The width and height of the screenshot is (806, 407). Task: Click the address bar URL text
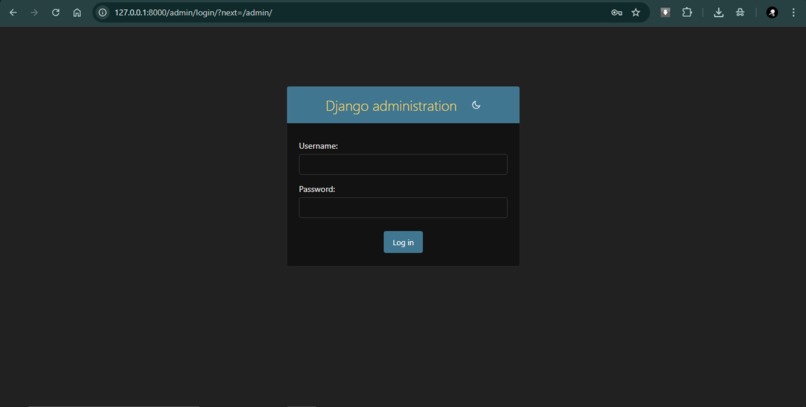193,12
